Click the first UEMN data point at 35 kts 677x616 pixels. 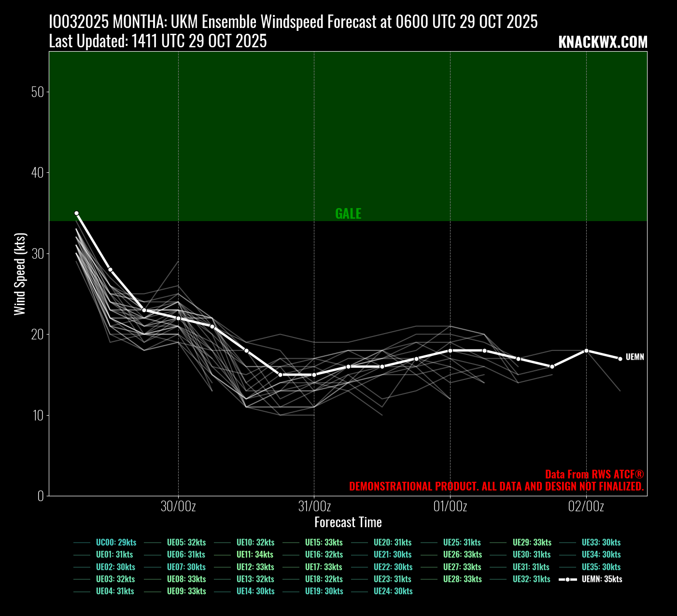[76, 213]
